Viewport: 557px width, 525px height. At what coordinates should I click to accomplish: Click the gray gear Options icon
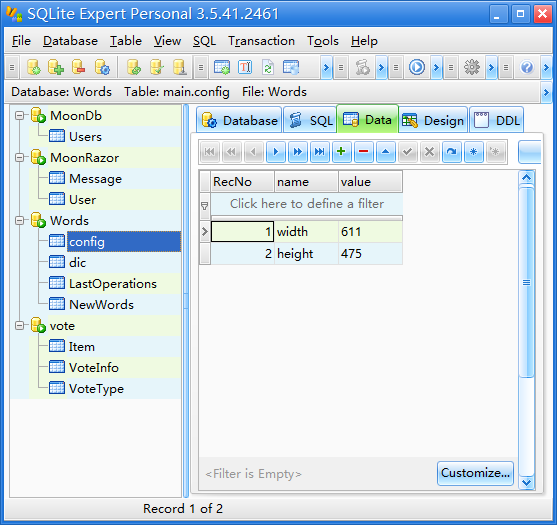point(472,67)
